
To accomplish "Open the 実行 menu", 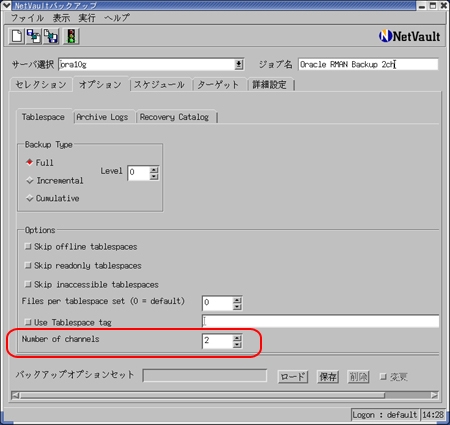I will click(x=87, y=18).
